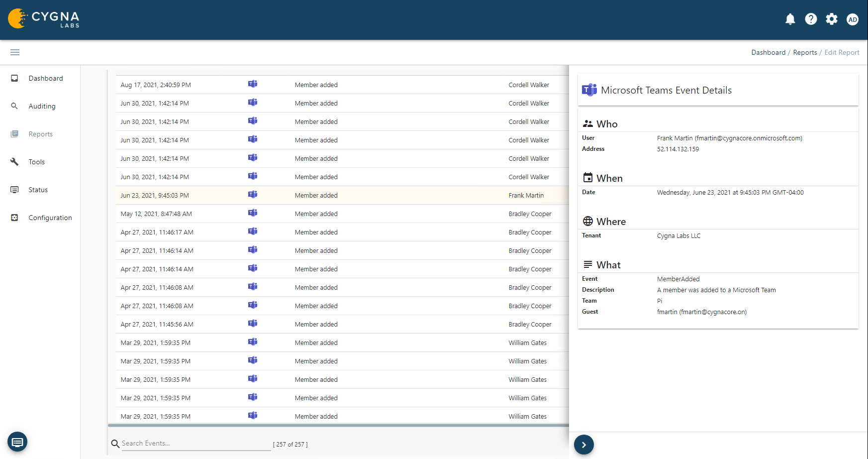The width and height of the screenshot is (868, 459).
Task: Open the AD user avatar menu
Action: click(853, 19)
